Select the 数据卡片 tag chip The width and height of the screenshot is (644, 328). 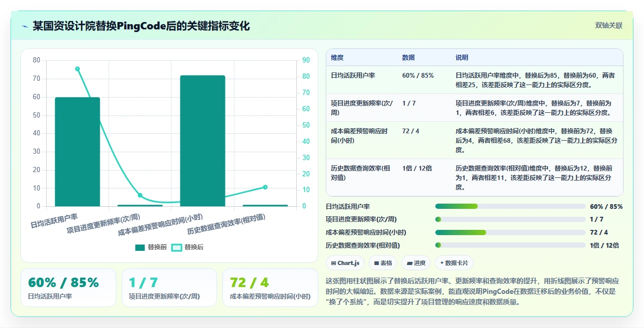coord(454,263)
